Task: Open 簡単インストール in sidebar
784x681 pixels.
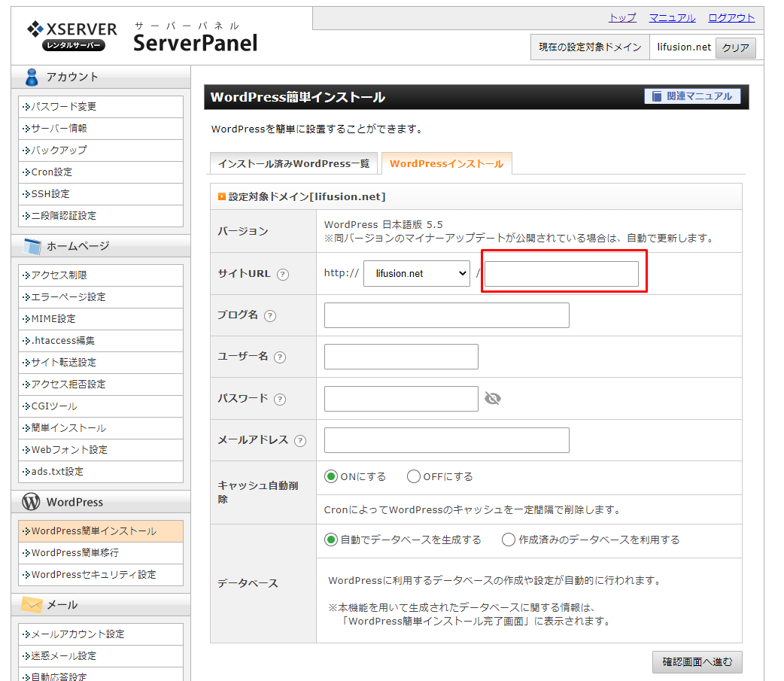Action: [101, 428]
